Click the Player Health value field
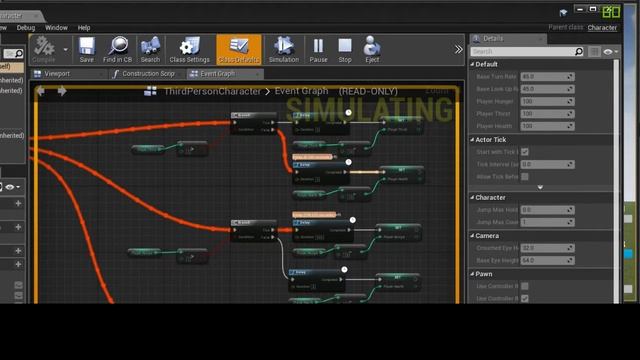 547,126
